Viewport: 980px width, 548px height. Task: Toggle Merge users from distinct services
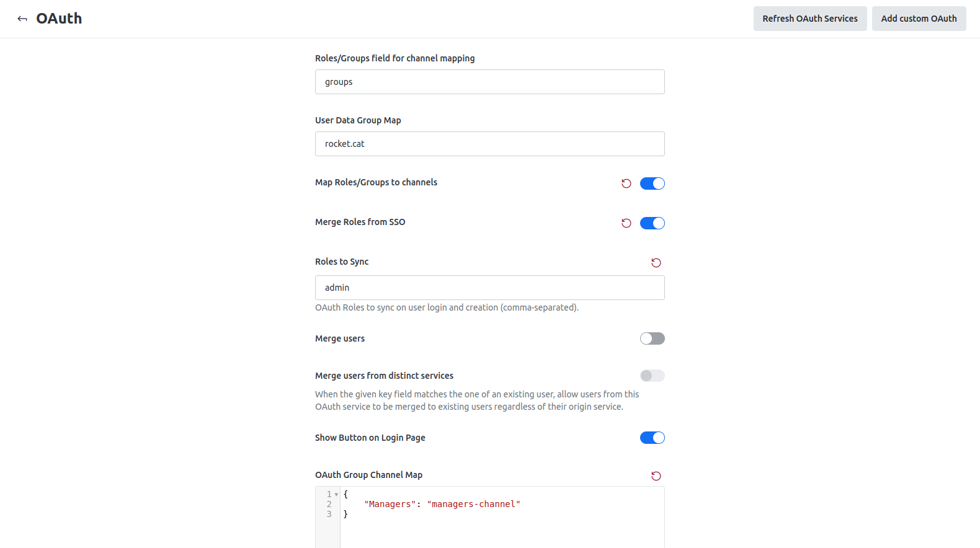(653, 376)
